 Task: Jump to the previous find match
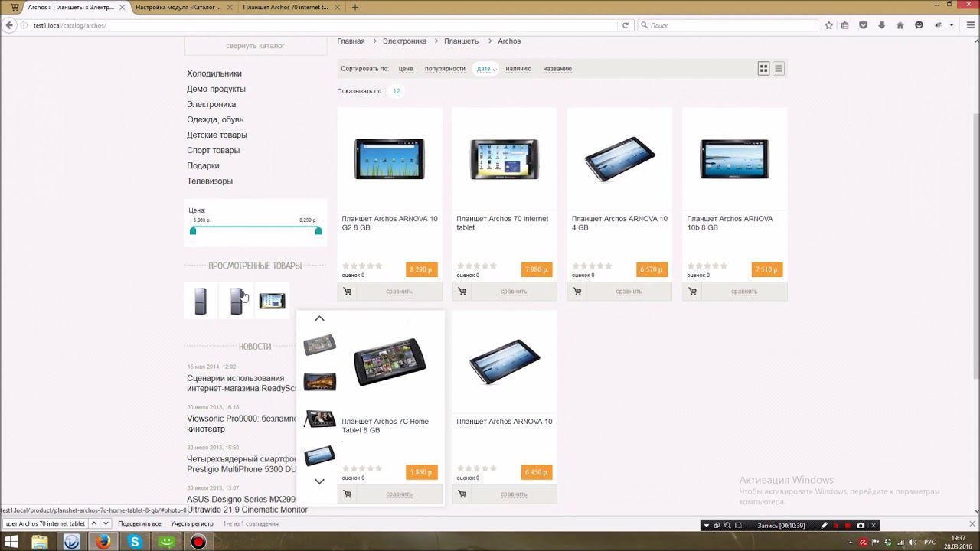94,523
